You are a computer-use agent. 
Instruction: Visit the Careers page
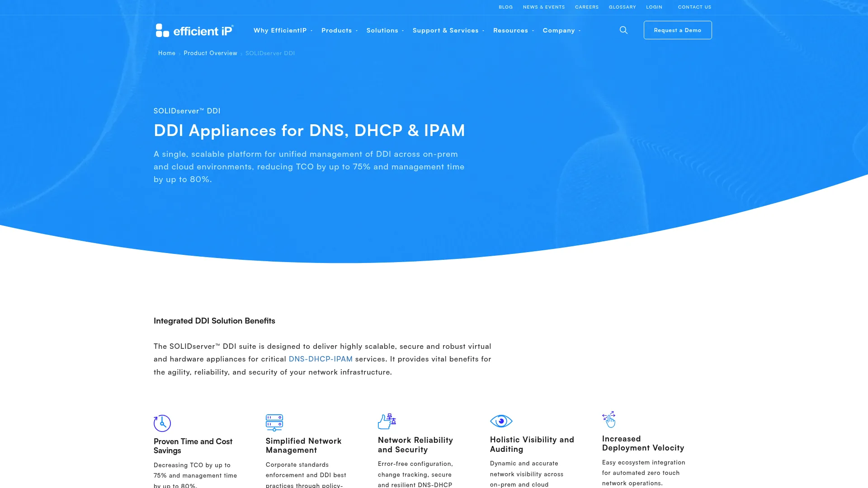click(x=587, y=7)
